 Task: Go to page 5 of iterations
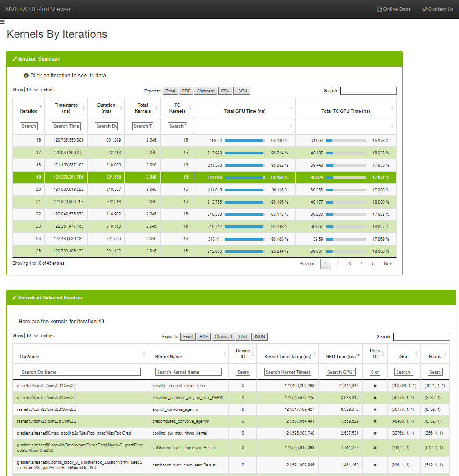[x=373, y=264]
